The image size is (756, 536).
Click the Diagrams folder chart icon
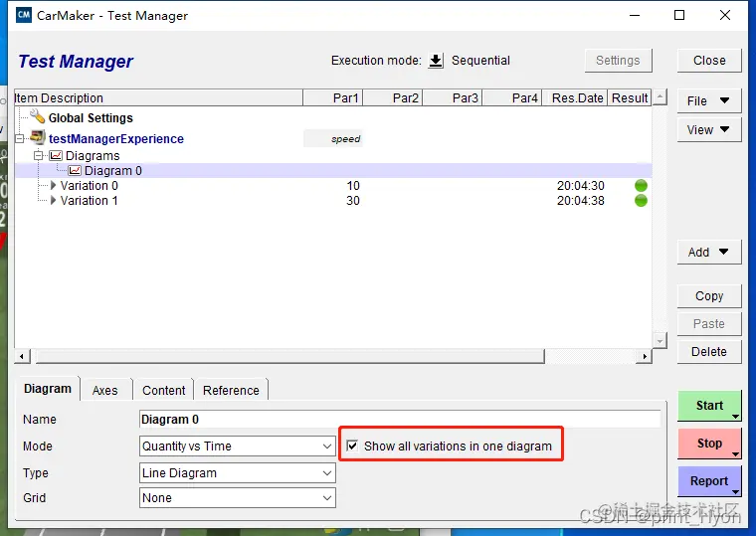pos(56,156)
